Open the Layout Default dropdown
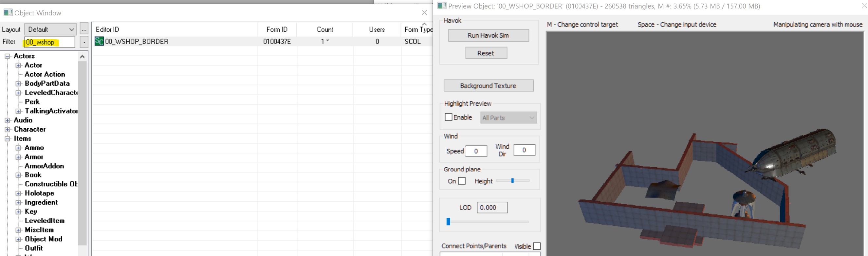Viewport: 868px width, 256px height. (50, 29)
